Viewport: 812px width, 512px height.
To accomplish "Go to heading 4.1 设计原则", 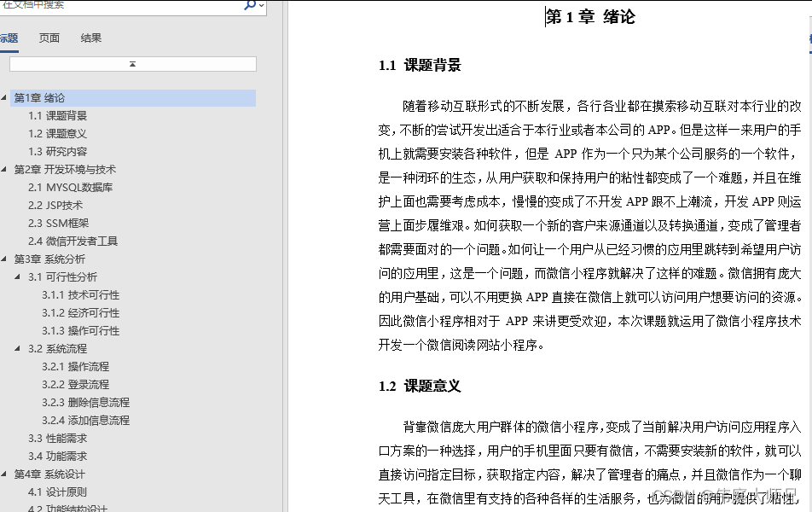I will [57, 492].
